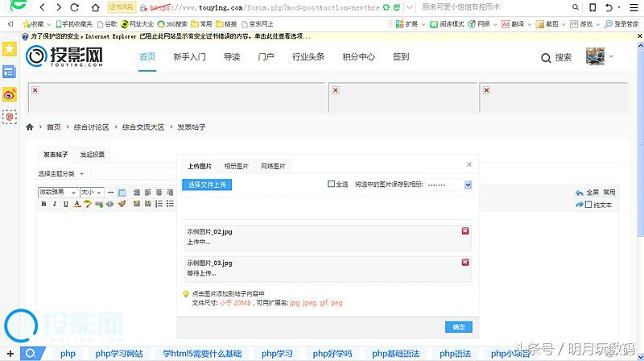Expand the 扩展 extensions dropdown
644x361 pixels.
423,24
